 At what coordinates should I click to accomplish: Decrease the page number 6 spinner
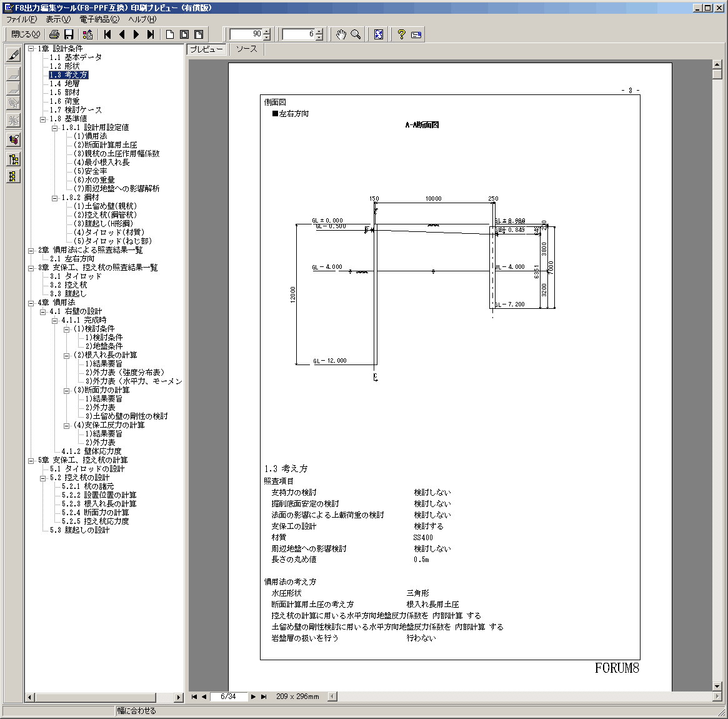point(319,38)
